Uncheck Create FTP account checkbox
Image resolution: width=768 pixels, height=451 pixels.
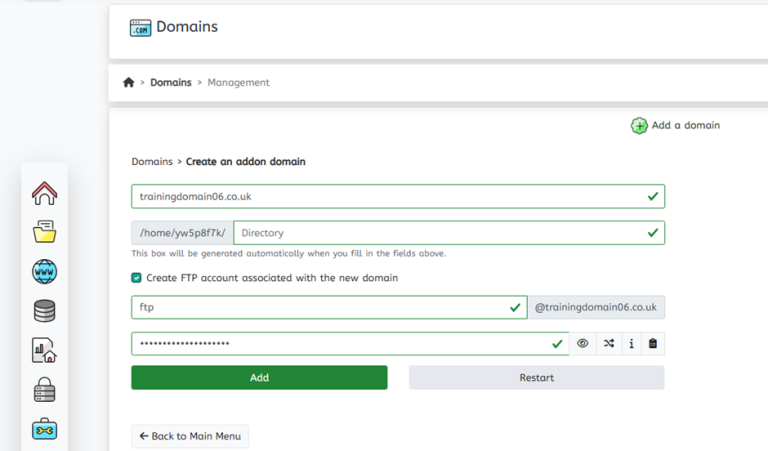(x=137, y=278)
